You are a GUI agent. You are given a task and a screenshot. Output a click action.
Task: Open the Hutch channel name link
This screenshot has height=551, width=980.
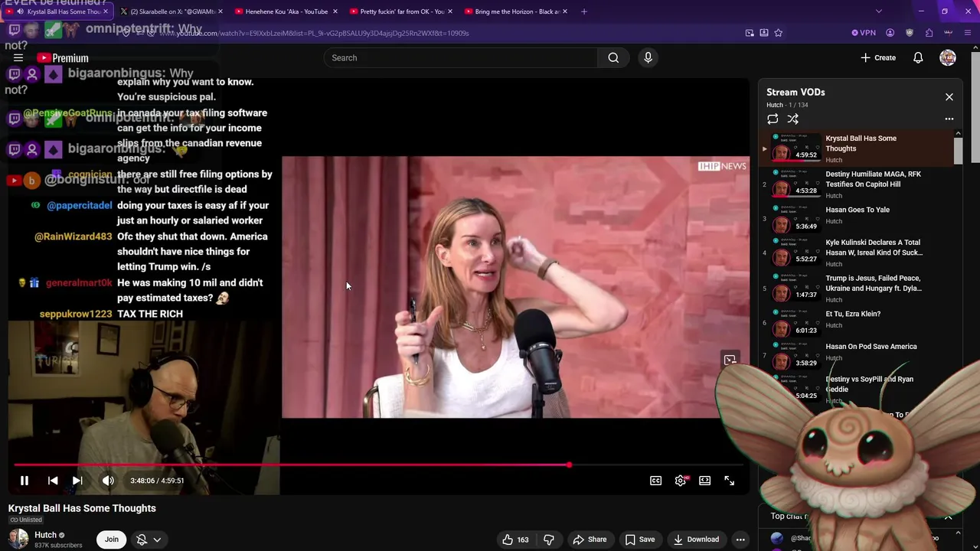click(x=46, y=535)
